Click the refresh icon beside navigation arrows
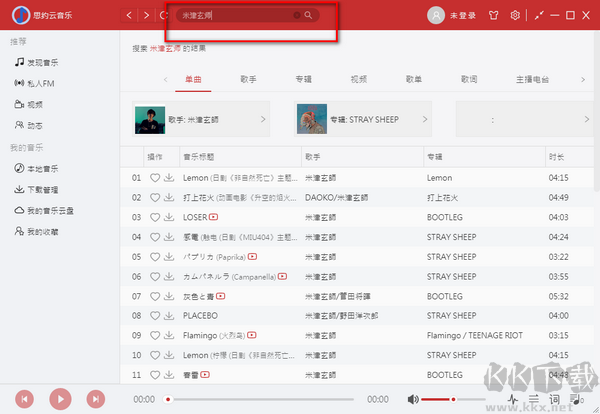This screenshot has width=600, height=414. (x=163, y=16)
